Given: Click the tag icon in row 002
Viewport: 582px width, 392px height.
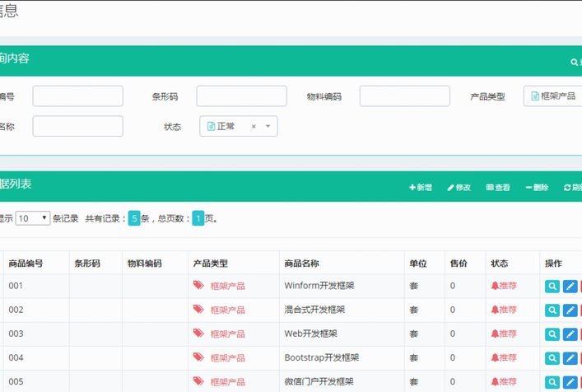Looking at the screenshot, I should tap(198, 309).
